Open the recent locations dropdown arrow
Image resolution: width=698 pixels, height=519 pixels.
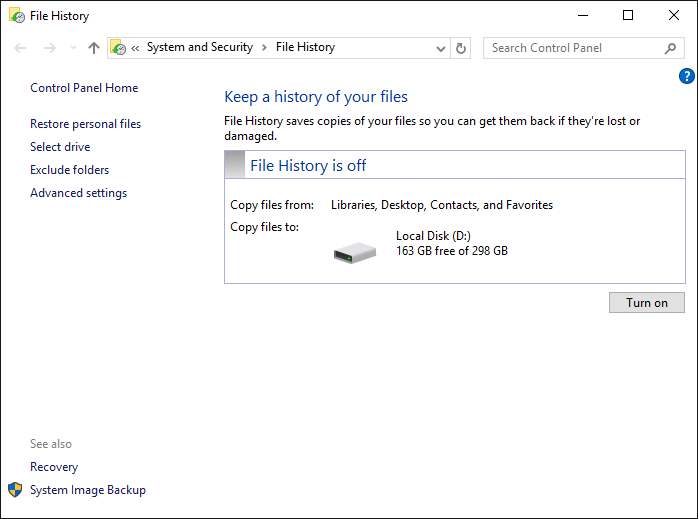[x=73, y=48]
